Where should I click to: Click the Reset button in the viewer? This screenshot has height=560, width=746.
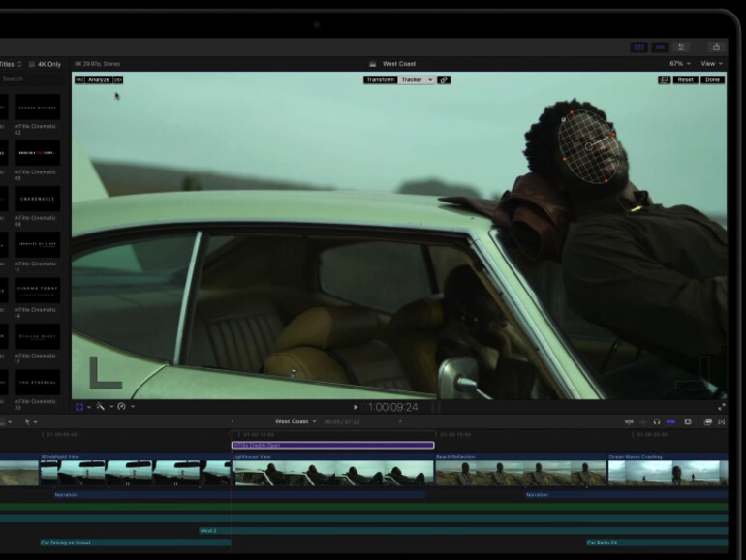click(685, 80)
